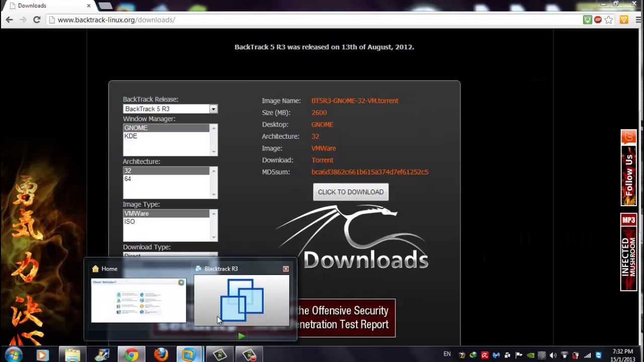Open the media player taskbar icon
The width and height of the screenshot is (644, 362).
42,355
